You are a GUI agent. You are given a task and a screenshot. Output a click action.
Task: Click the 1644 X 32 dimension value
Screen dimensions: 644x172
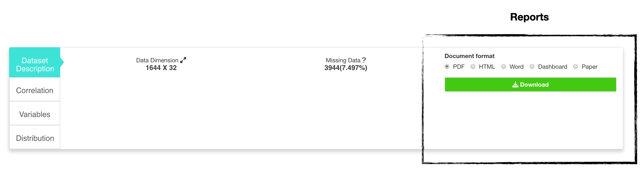tap(161, 68)
